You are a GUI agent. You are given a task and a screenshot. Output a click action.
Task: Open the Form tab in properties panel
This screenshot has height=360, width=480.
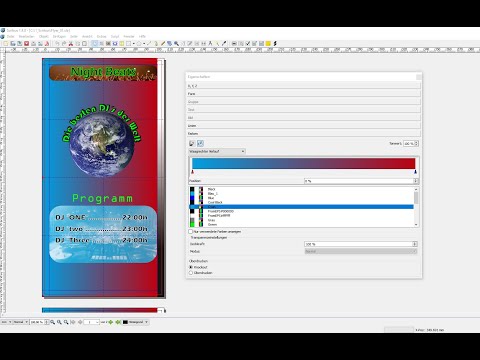[x=303, y=94]
